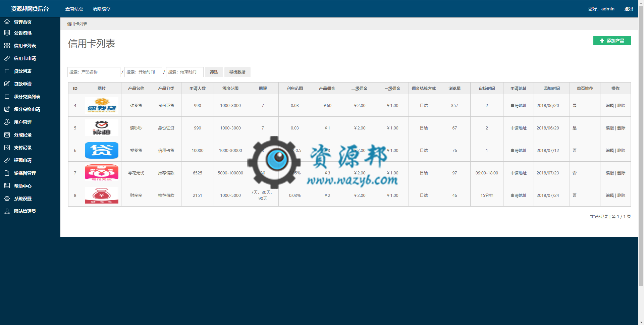Click 退出 to log out

(x=629, y=9)
